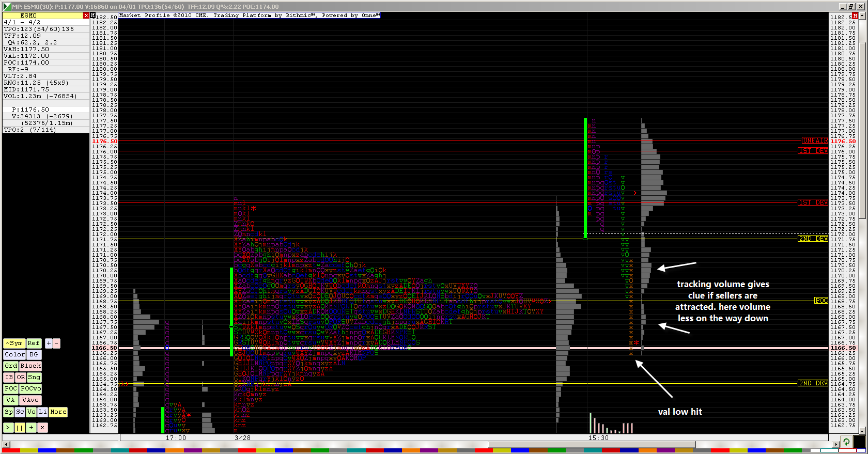Toggle the VA value area display
Viewport: 868px width, 454px height.
click(x=10, y=400)
